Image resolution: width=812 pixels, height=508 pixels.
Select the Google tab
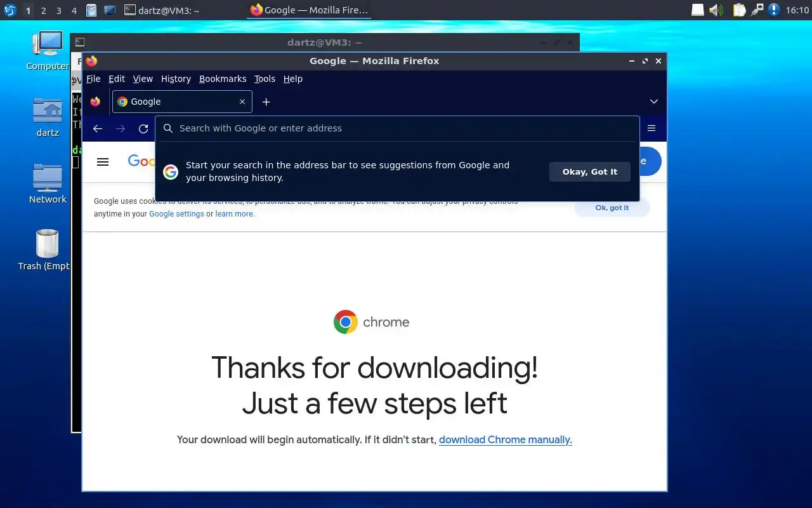(x=182, y=102)
